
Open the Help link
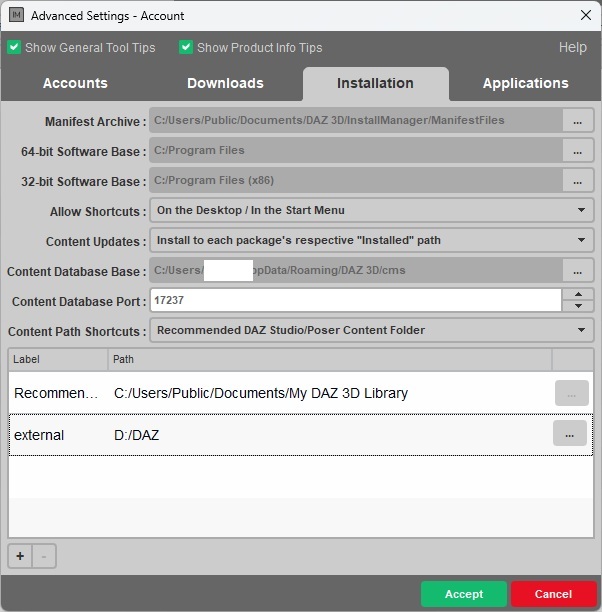pyautogui.click(x=572, y=47)
